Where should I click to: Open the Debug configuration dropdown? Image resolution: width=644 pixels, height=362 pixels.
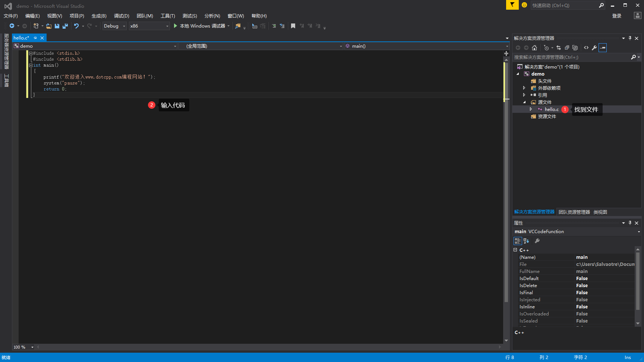click(114, 26)
